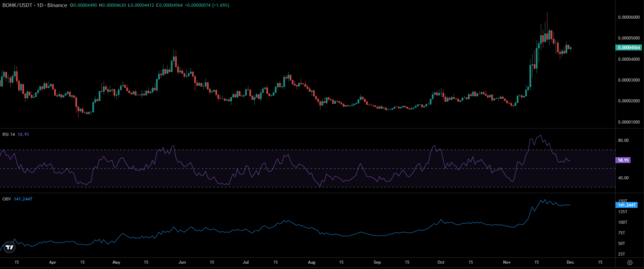Screen dimensions: 644x269
Task: Click the 125T OBV axis label
Action: point(623,212)
